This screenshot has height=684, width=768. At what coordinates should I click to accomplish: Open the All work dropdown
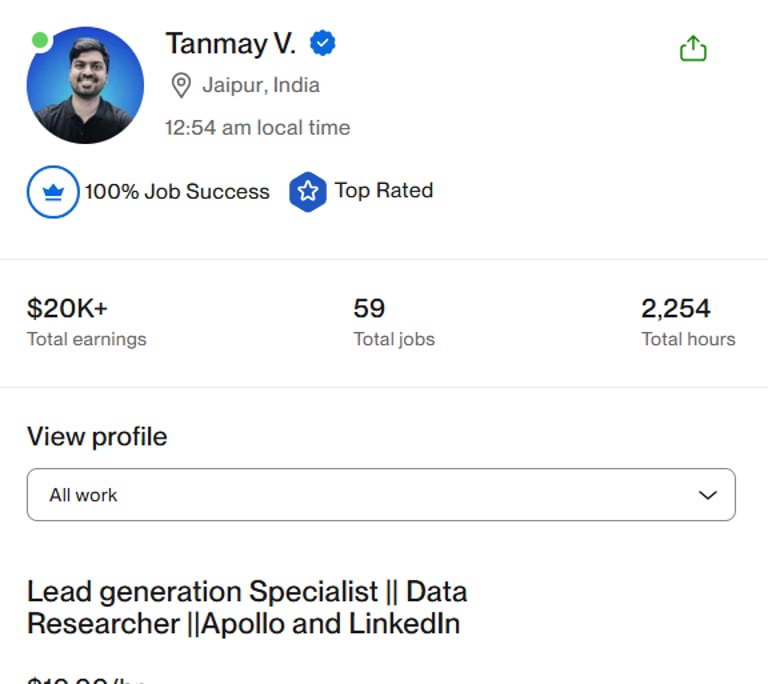(x=380, y=495)
